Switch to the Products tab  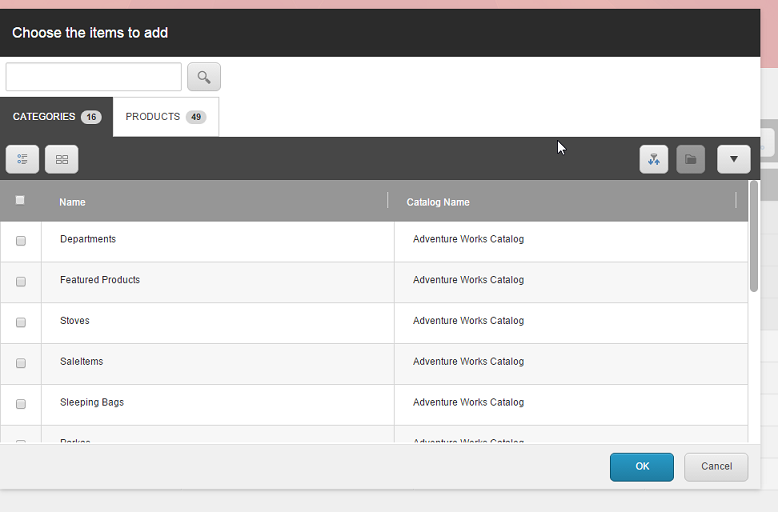pos(165,117)
